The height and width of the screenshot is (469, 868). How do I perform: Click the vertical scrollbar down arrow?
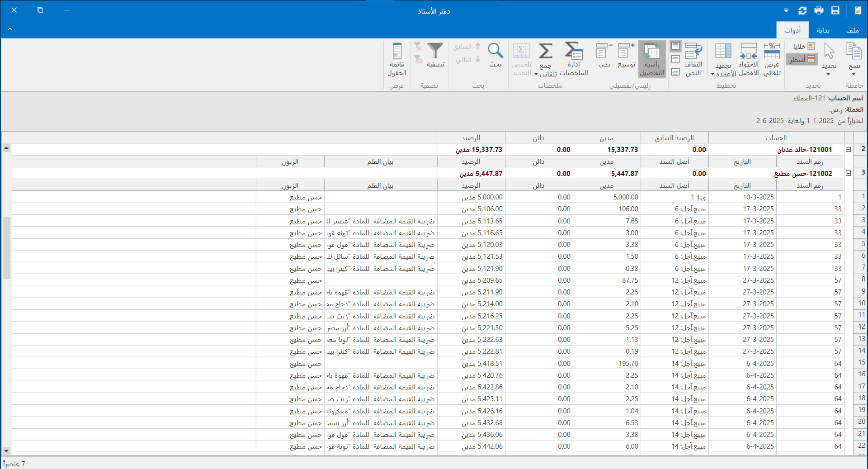coord(6,450)
